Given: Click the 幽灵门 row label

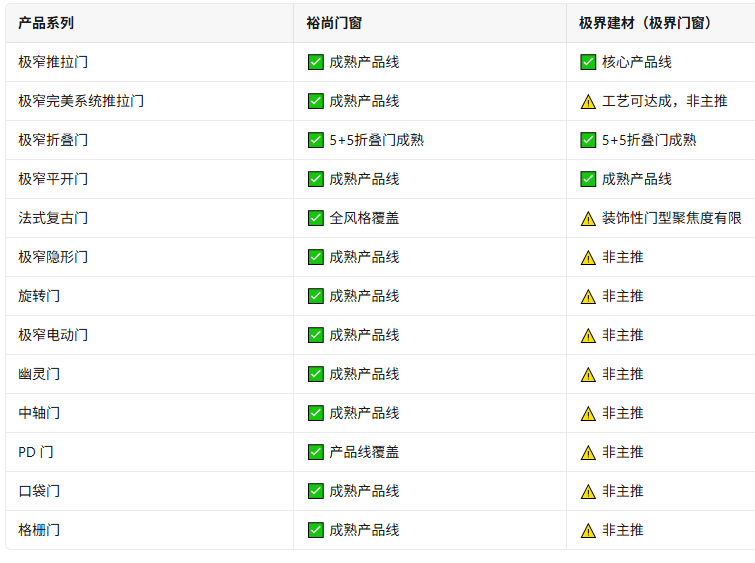Looking at the screenshot, I should coord(39,374).
